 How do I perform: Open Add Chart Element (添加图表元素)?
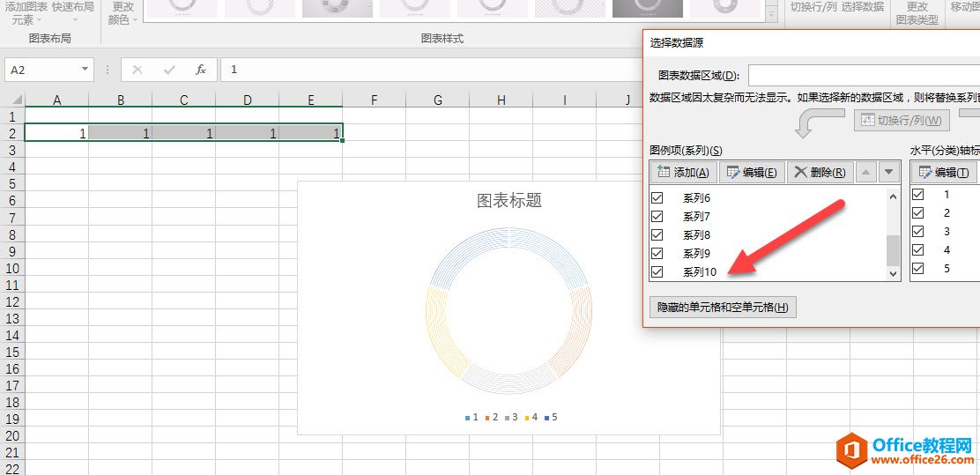point(25,12)
